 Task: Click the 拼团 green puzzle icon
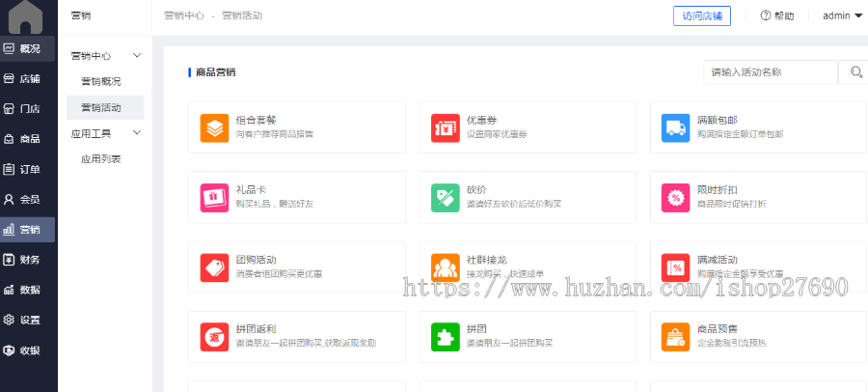pos(445,337)
